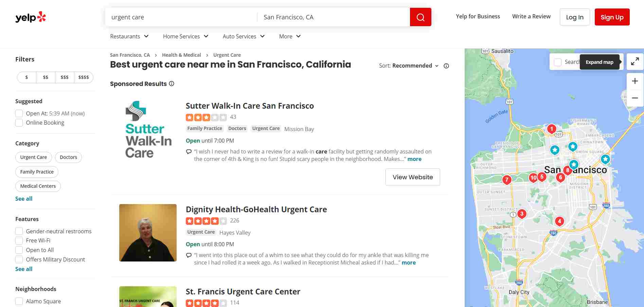Select Yelp for Business
This screenshot has height=307, width=644.
pos(478,16)
